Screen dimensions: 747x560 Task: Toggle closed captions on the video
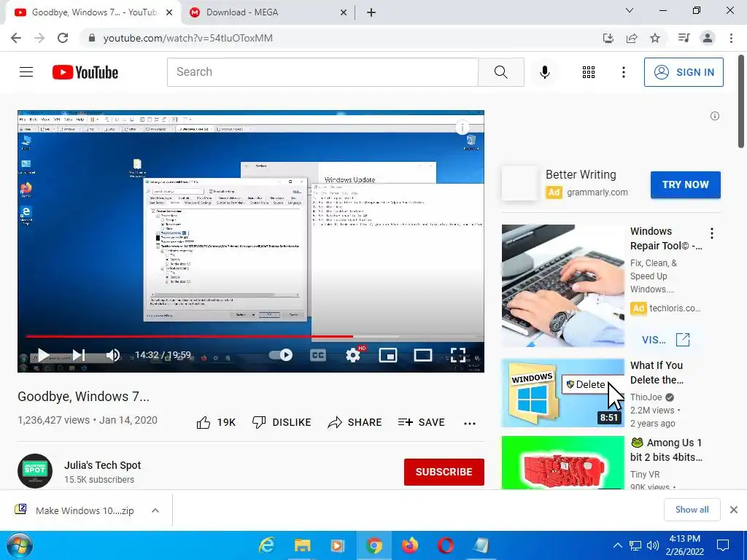tap(318, 355)
